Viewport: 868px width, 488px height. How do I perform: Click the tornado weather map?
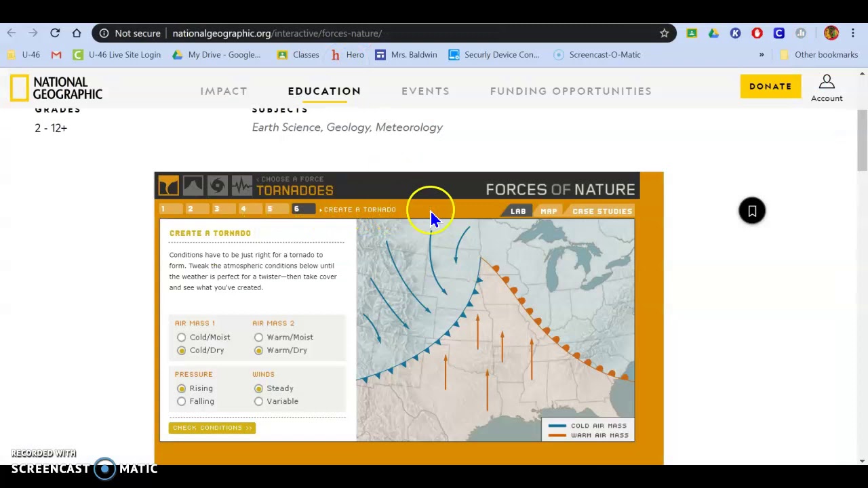[496, 330]
